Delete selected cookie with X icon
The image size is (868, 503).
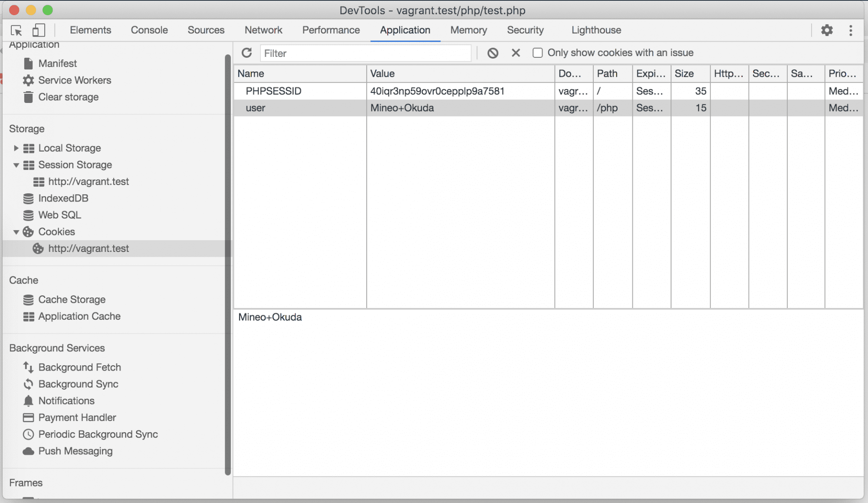click(516, 53)
